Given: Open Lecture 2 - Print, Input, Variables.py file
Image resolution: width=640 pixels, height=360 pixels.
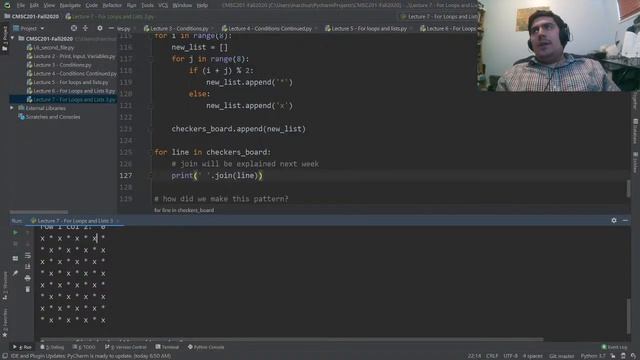Looking at the screenshot, I should pyautogui.click(x=71, y=56).
